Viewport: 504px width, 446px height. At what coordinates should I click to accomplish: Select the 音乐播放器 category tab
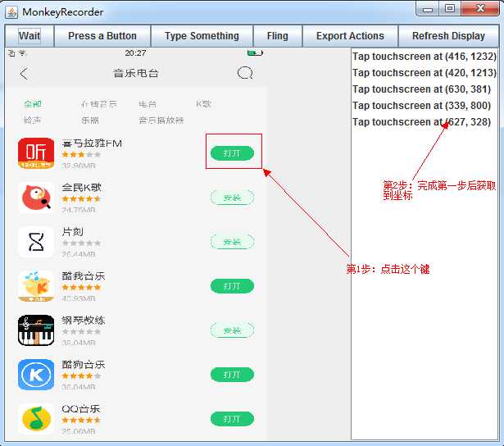pos(161,121)
